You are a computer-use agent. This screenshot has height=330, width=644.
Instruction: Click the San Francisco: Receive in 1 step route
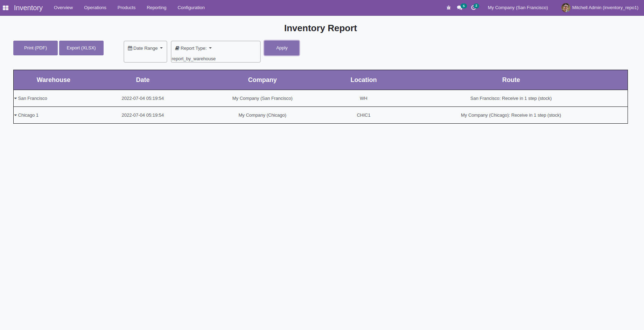click(x=511, y=98)
